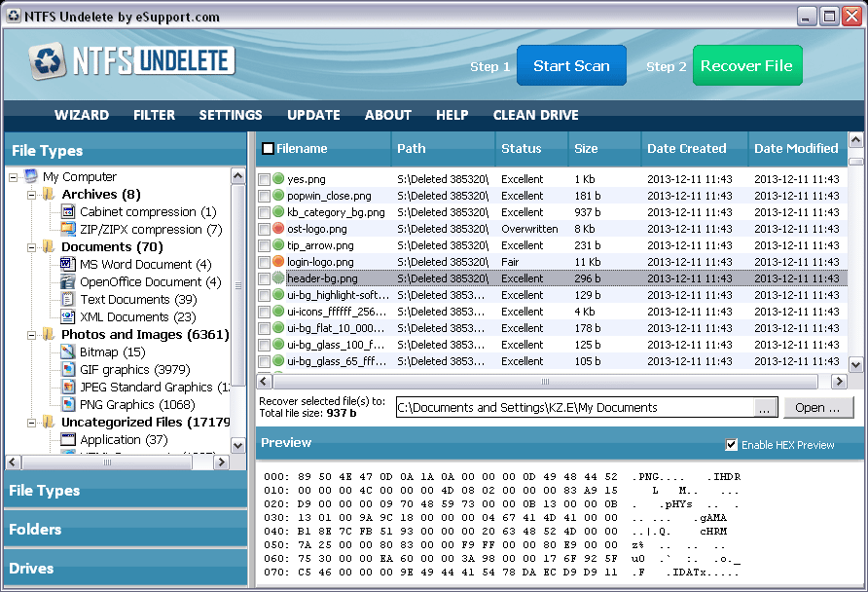Image resolution: width=868 pixels, height=592 pixels.
Task: Open the SETTINGS menu
Action: coord(230,115)
